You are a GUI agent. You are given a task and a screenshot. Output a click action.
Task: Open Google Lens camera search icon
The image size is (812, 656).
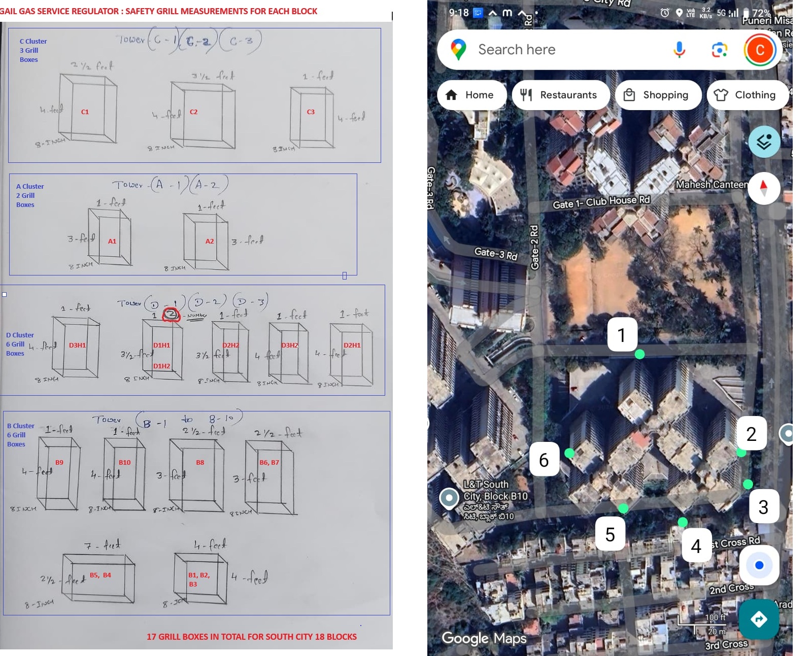[719, 50]
